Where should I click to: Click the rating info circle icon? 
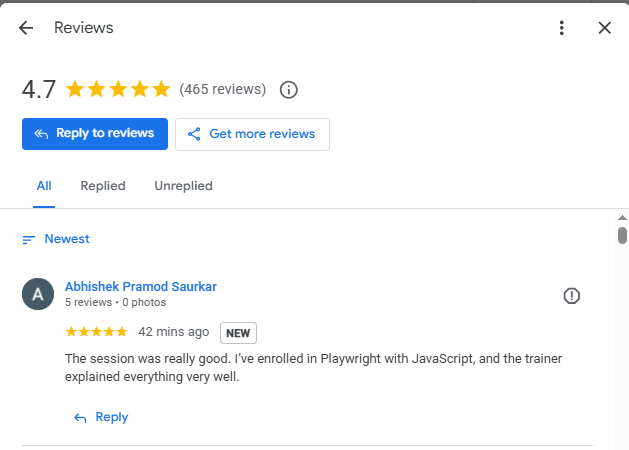[x=288, y=89]
